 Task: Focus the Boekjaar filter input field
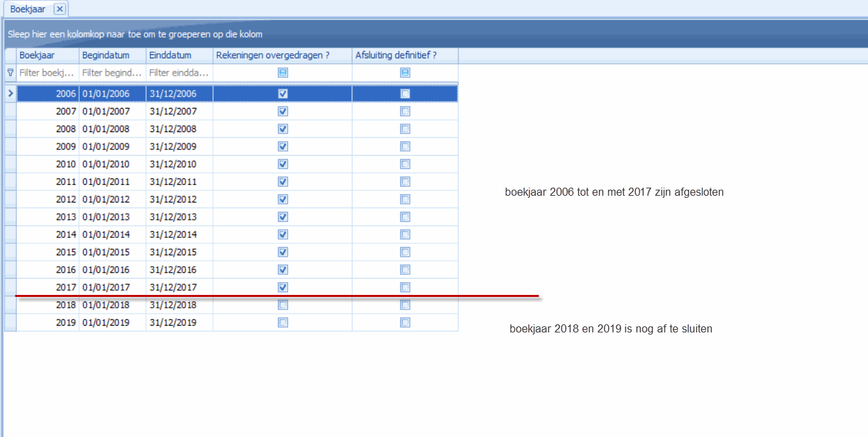[x=48, y=72]
